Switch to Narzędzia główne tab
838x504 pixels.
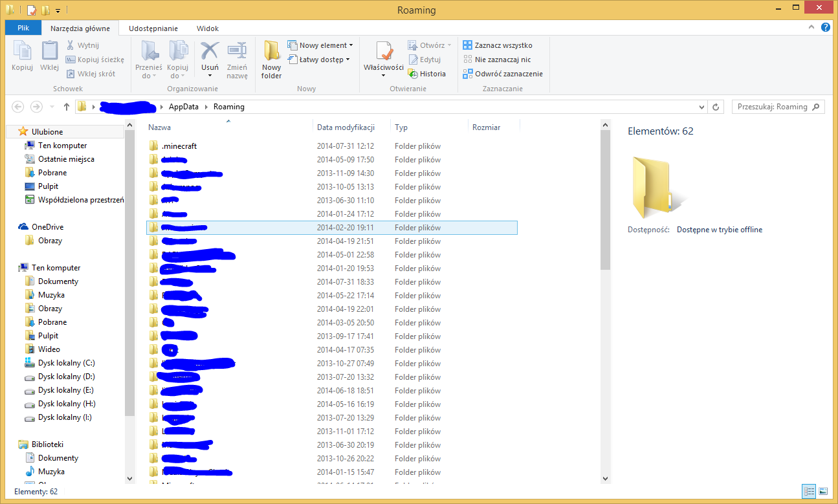[80, 28]
